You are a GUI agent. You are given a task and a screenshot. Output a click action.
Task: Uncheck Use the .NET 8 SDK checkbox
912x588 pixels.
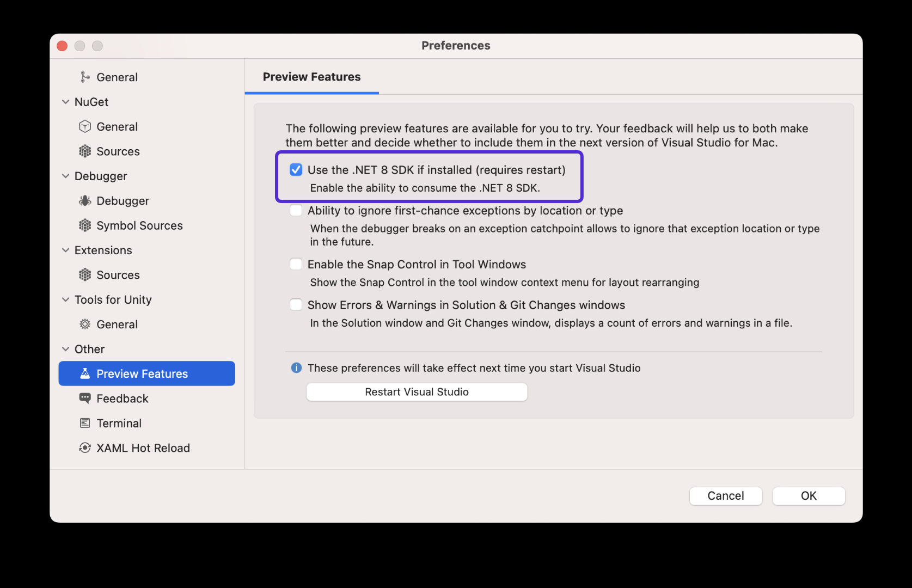296,170
